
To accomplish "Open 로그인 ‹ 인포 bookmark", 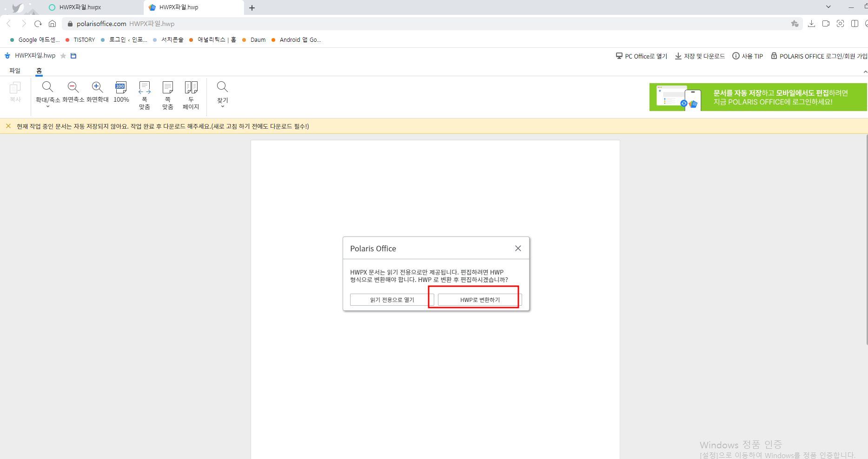I will point(124,40).
